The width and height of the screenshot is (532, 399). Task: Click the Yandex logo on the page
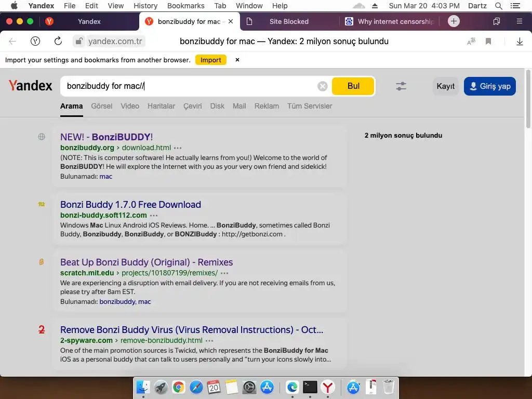(x=30, y=86)
